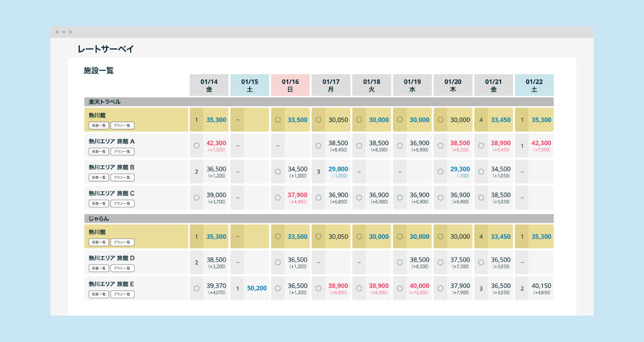Open プラン一覧 for 熱川エリア 旅館 A
Screen dimensions: 644x342
pyautogui.click(x=122, y=152)
